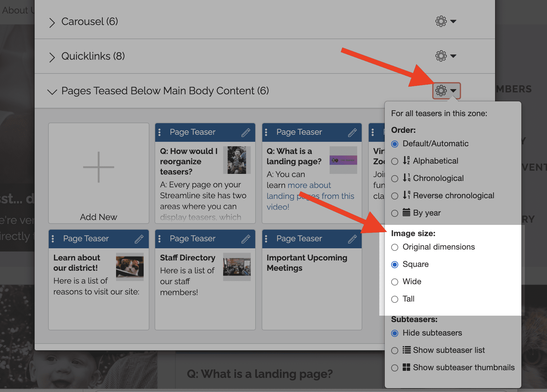
Task: Click the Chronological sort icon
Action: 406,178
